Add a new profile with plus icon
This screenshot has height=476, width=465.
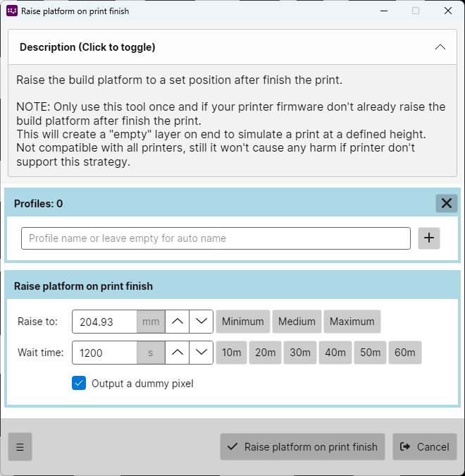coord(429,238)
